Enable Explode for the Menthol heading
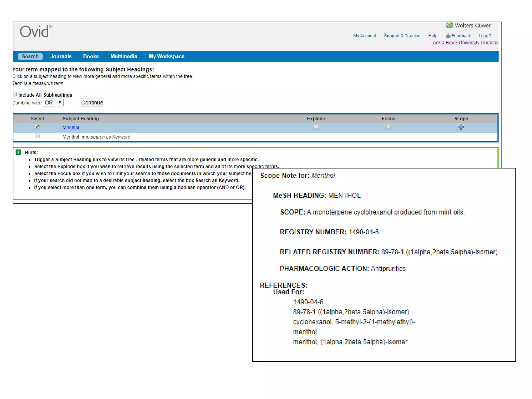Screen dimensions: 532x399 [x=316, y=127]
